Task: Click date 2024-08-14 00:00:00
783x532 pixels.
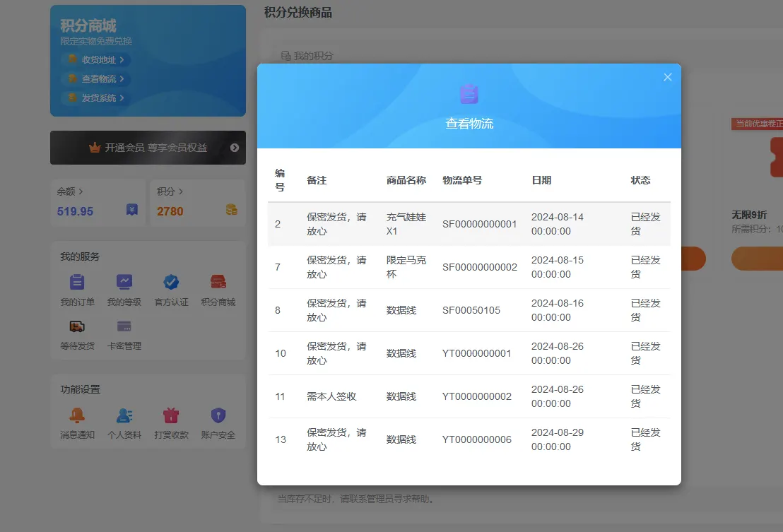Action: pos(558,224)
